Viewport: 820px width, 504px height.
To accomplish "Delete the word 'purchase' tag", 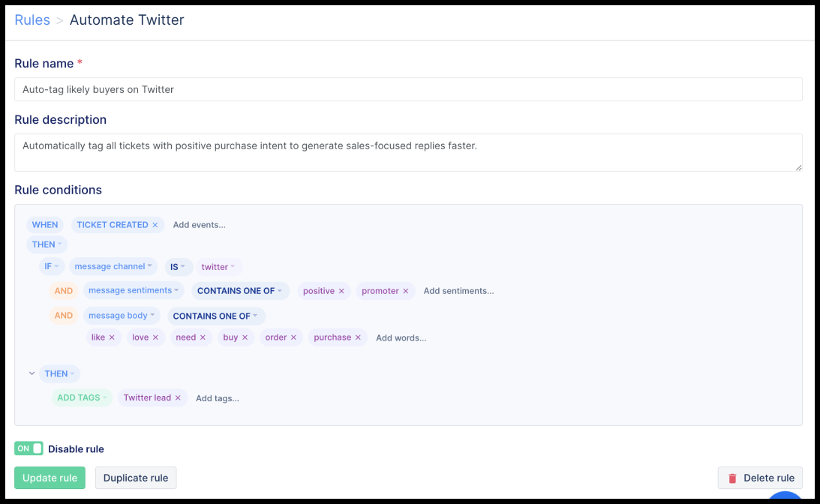I will click(x=358, y=337).
